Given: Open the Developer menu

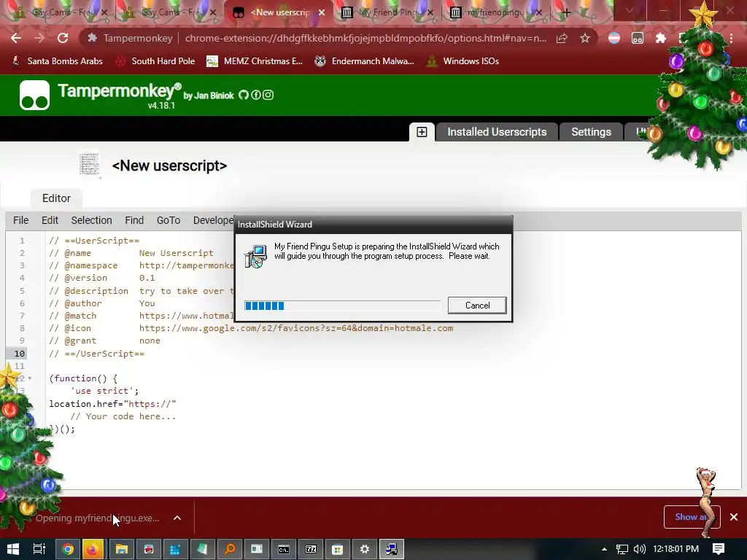Looking at the screenshot, I should click(213, 220).
